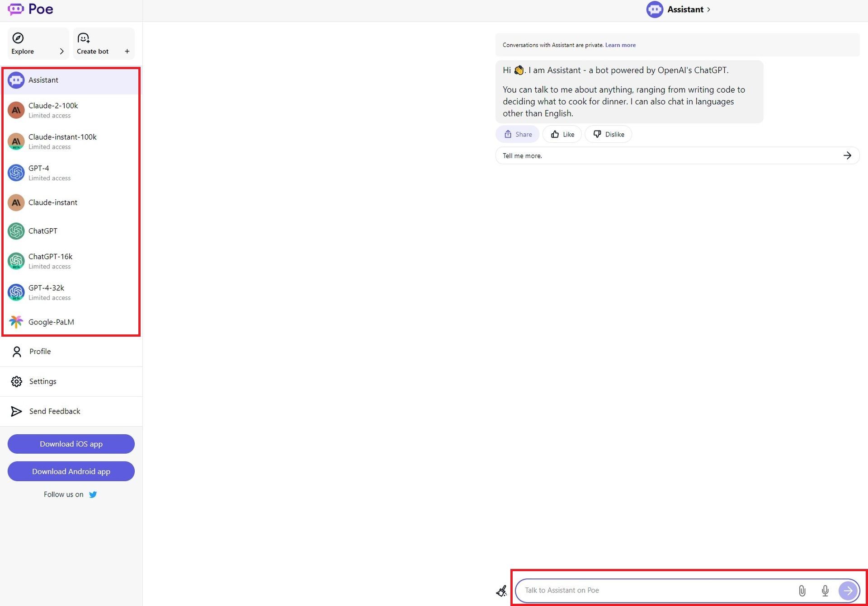Click the clear context broom icon

tap(501, 591)
